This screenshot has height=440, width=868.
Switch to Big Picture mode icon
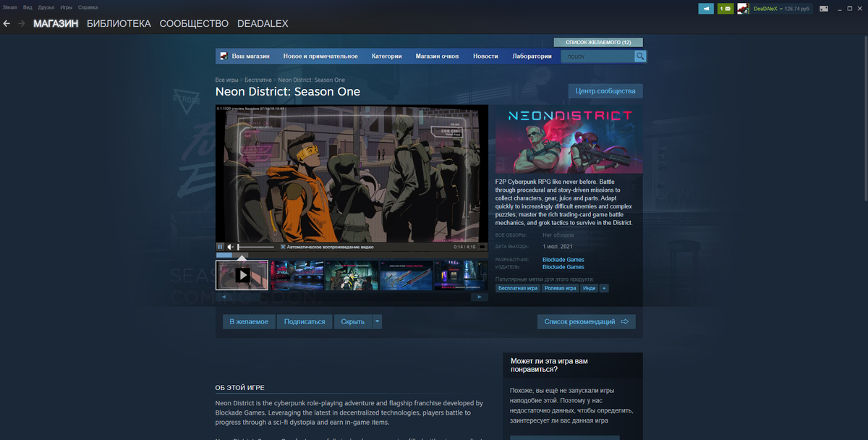point(823,9)
